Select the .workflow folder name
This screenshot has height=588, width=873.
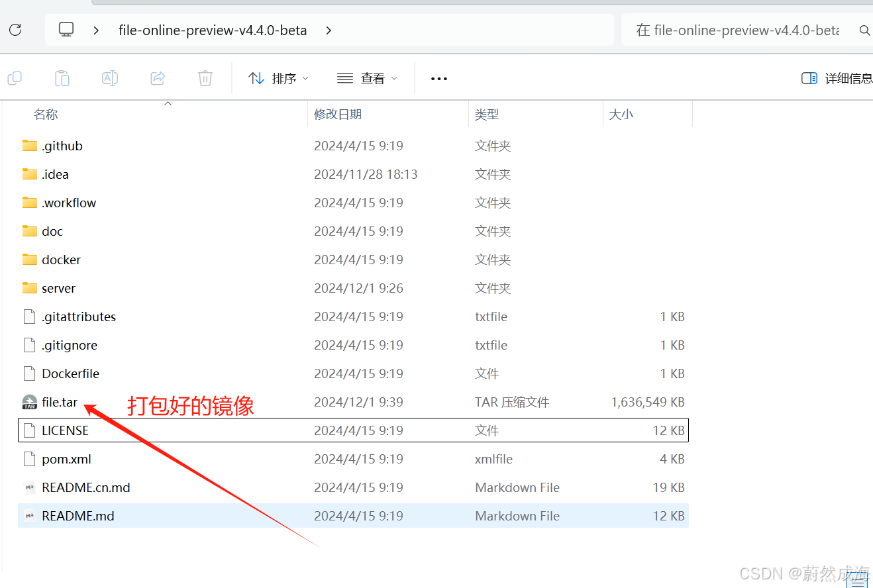(x=69, y=203)
